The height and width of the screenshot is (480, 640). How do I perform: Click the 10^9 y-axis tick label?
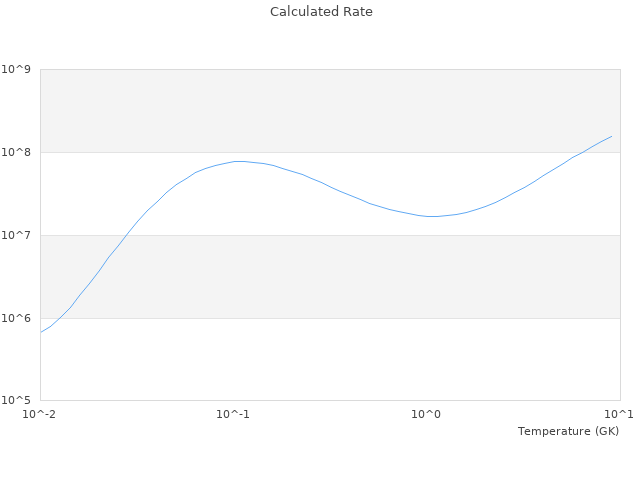click(x=16, y=70)
